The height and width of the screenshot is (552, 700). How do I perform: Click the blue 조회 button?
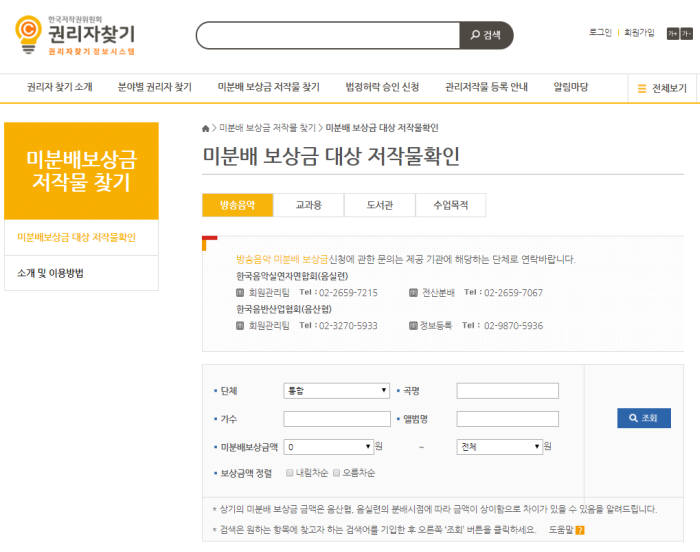coord(644,418)
